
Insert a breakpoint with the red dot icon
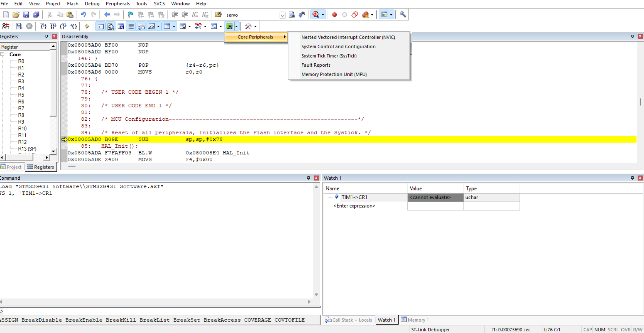[x=334, y=15]
